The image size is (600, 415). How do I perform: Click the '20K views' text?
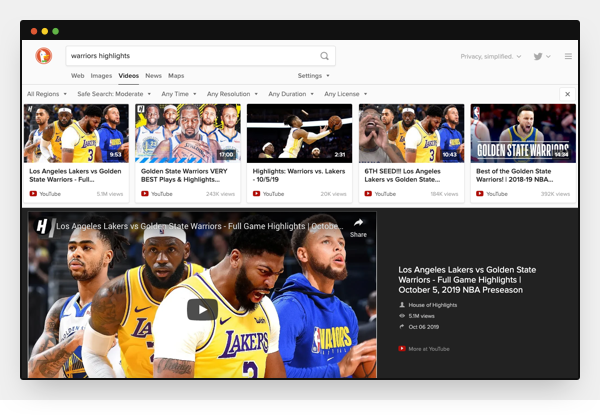click(333, 194)
